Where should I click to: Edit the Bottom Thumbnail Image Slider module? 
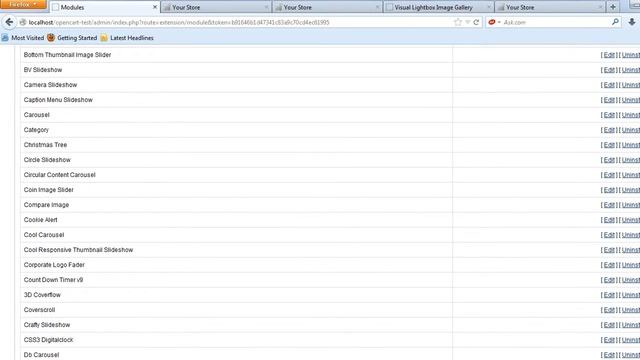[x=609, y=55]
